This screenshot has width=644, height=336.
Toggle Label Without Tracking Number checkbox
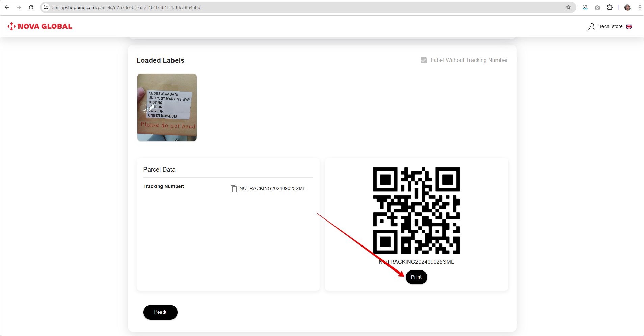click(424, 60)
